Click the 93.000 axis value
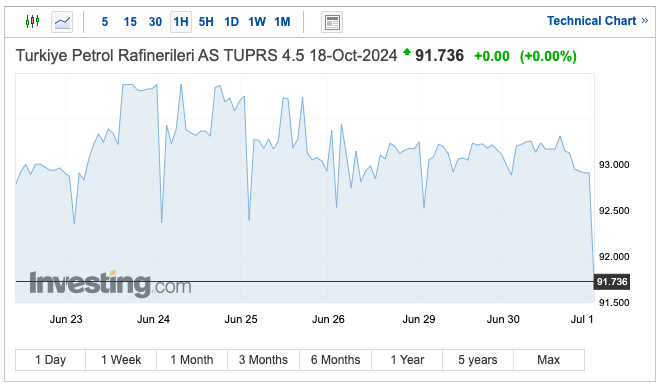Screen dimensions: 660x389 pos(614,165)
